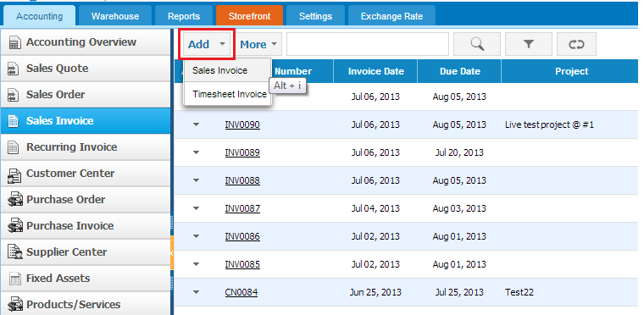
Task: Click the Sales Invoice sidebar icon
Action: pos(14,122)
